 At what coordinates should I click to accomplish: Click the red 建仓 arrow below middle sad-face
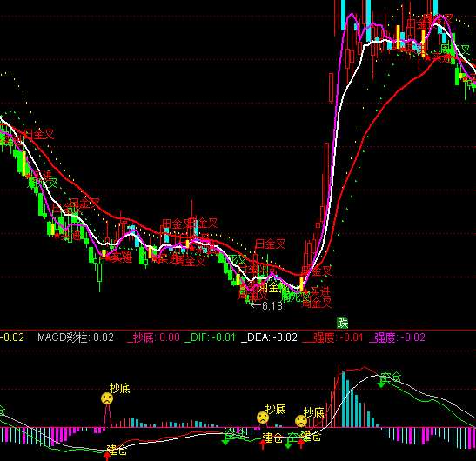coord(263,444)
